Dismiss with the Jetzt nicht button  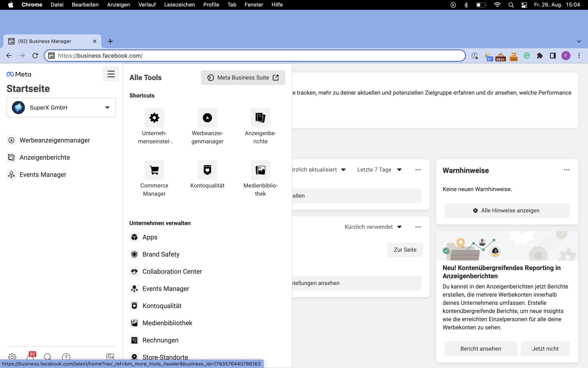[x=545, y=349]
